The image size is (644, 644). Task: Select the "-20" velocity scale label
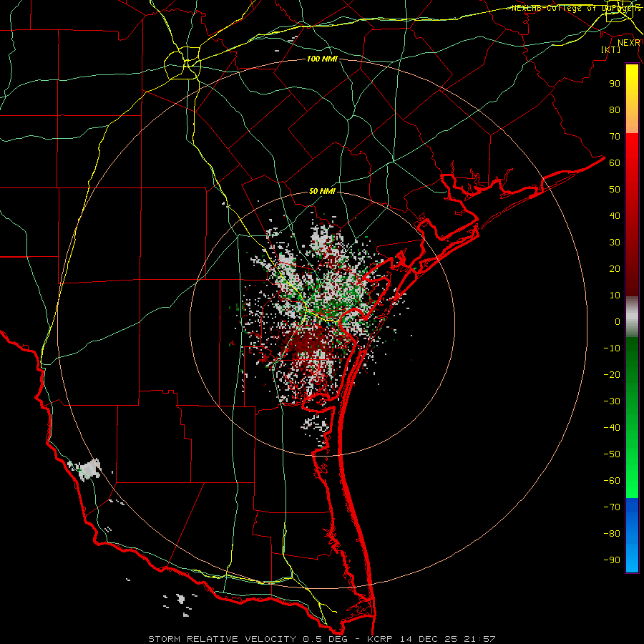(612, 374)
